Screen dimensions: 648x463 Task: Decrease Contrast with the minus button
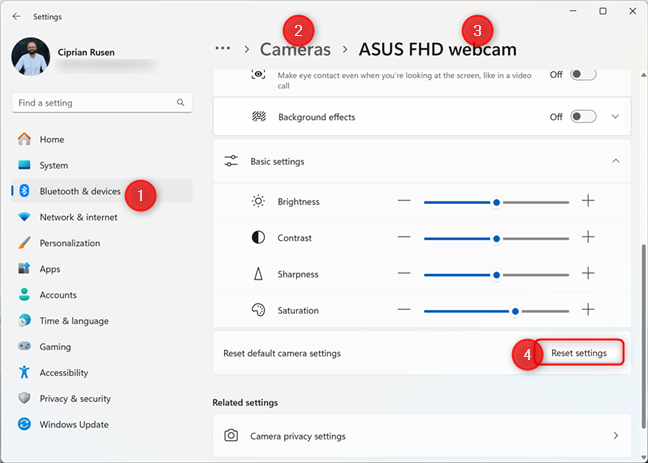(x=404, y=237)
